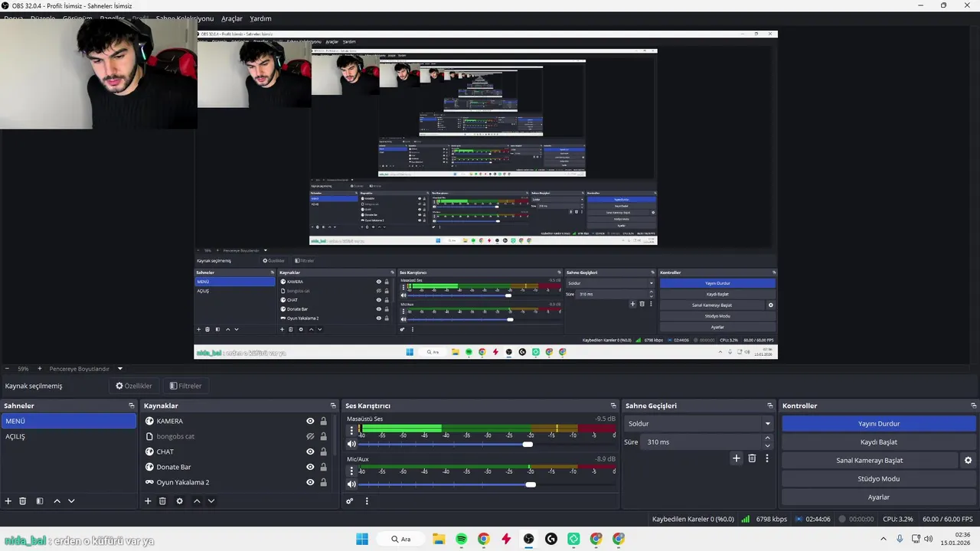The image size is (980, 551).
Task: Open File Explorer from the taskbar
Action: (439, 539)
